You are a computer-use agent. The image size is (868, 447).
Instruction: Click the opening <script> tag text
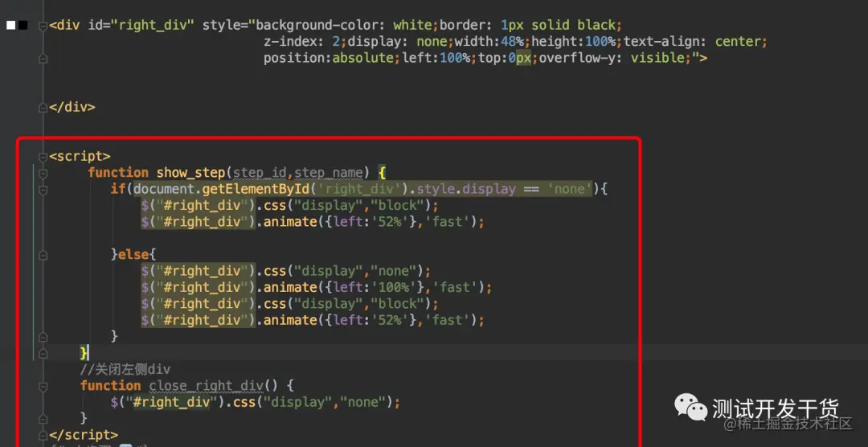pos(80,157)
